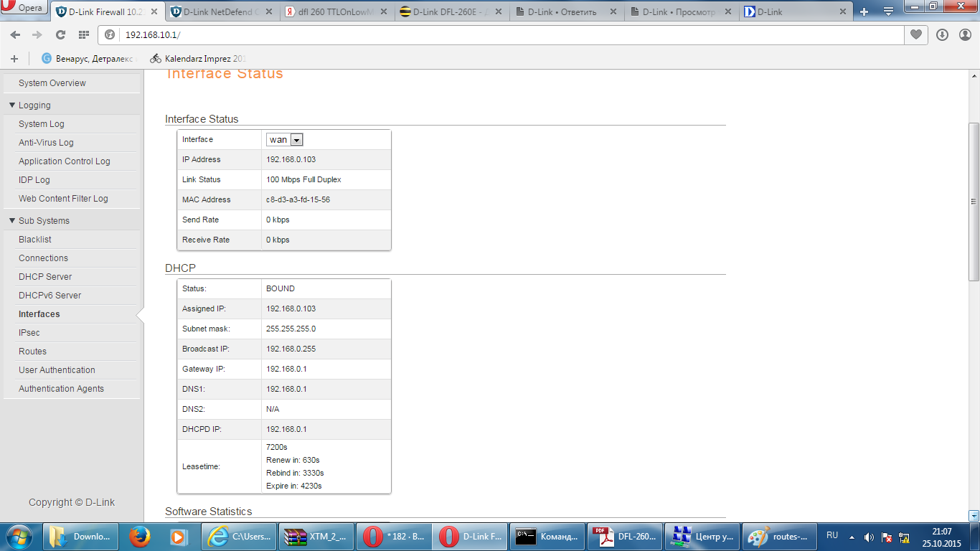
Task: Close the dfl 260 TTLOnLow tab
Action: coord(384,12)
